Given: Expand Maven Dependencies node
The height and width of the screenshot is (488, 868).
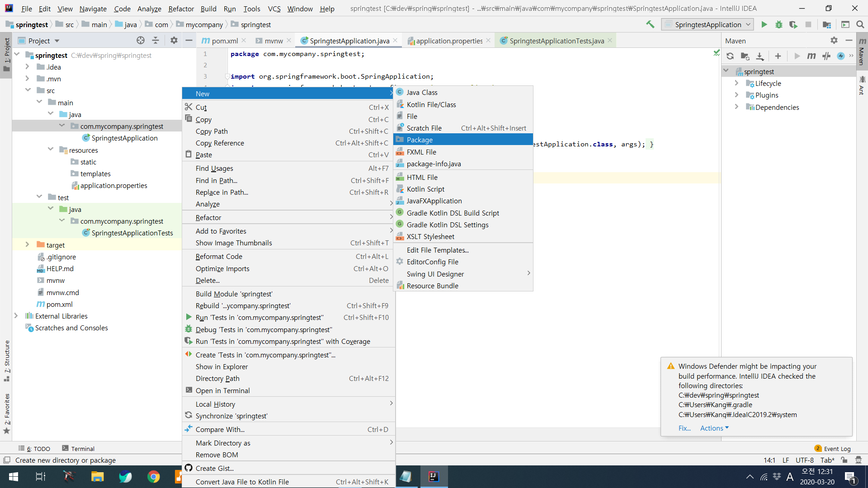Looking at the screenshot, I should [x=736, y=107].
